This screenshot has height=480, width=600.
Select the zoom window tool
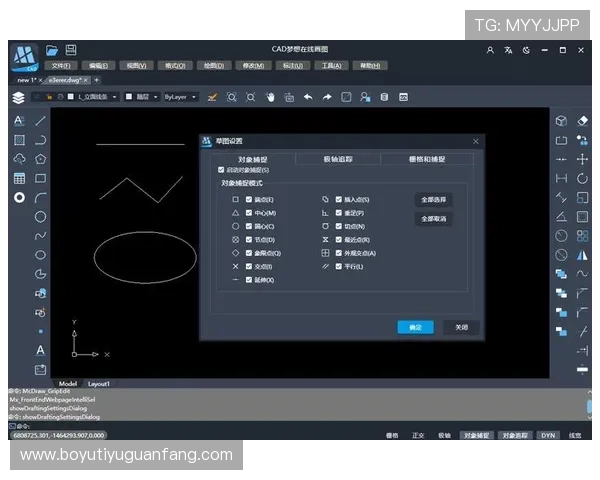tap(232, 97)
